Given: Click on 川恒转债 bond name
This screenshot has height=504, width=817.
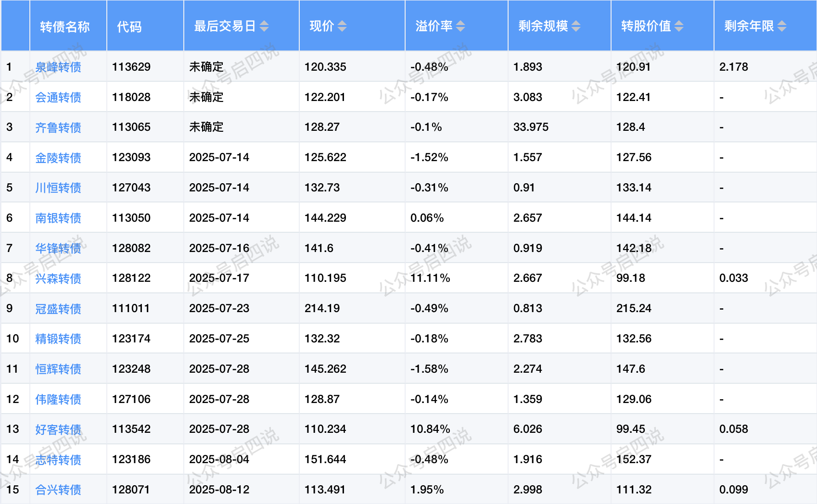Looking at the screenshot, I should coord(58,188).
